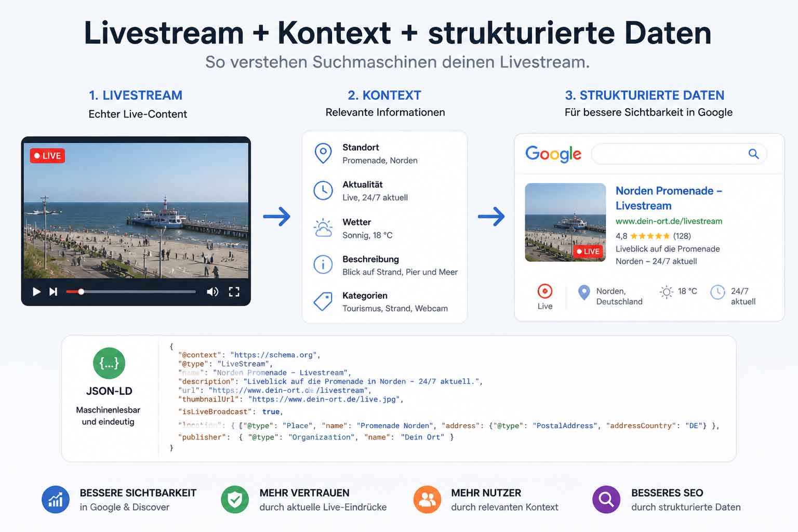The width and height of the screenshot is (798, 532).
Task: Click the play button in video player
Action: (36, 291)
